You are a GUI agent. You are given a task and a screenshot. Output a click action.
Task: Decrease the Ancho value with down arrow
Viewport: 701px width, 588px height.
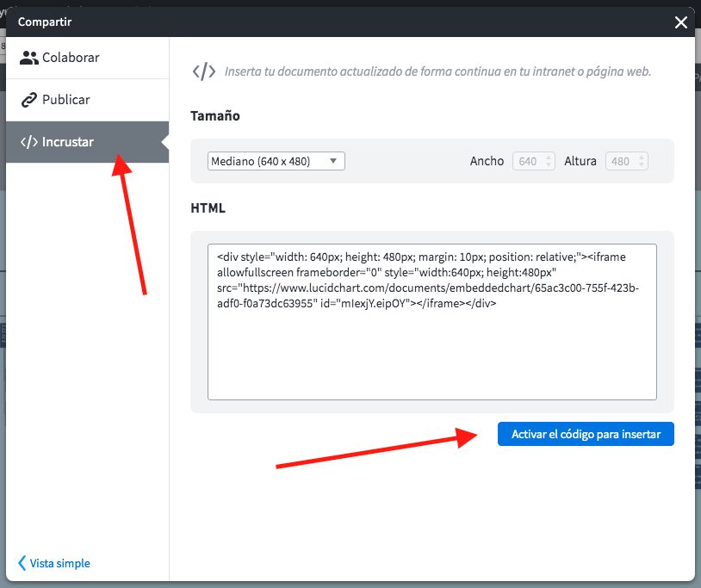click(x=549, y=165)
